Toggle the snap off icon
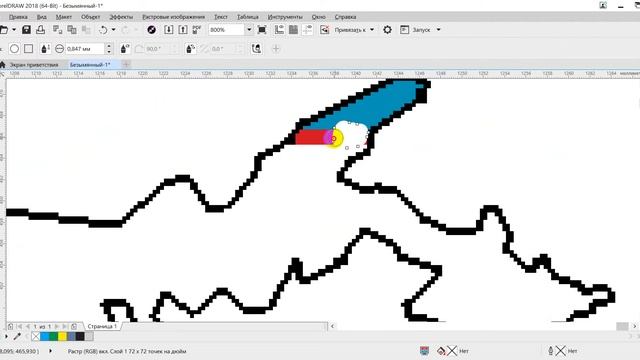This screenshot has width=640, height=360. [324, 30]
